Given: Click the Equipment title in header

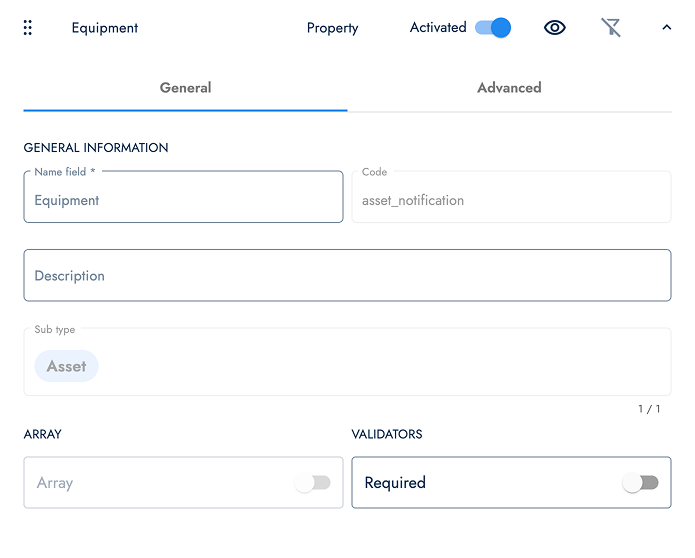Looking at the screenshot, I should tap(105, 28).
